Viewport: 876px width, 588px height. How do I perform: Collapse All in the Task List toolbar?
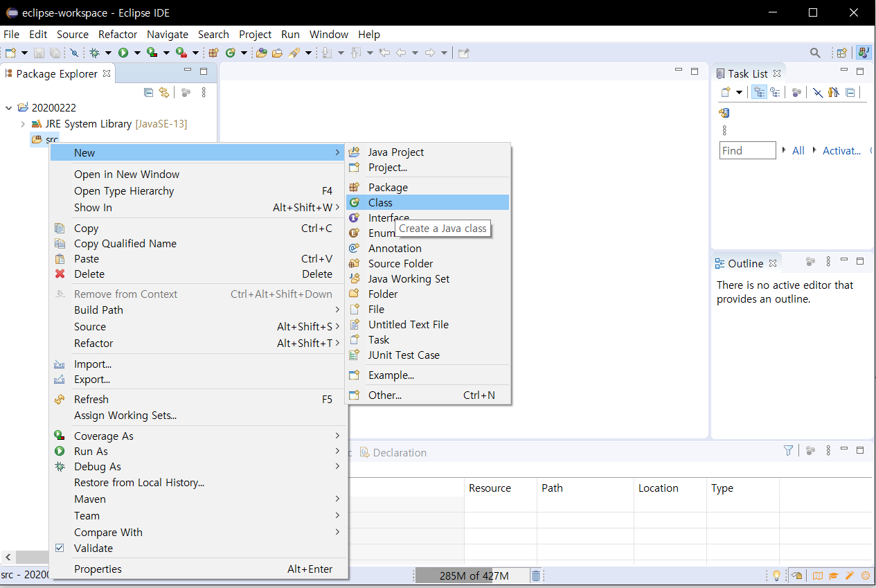coord(850,92)
